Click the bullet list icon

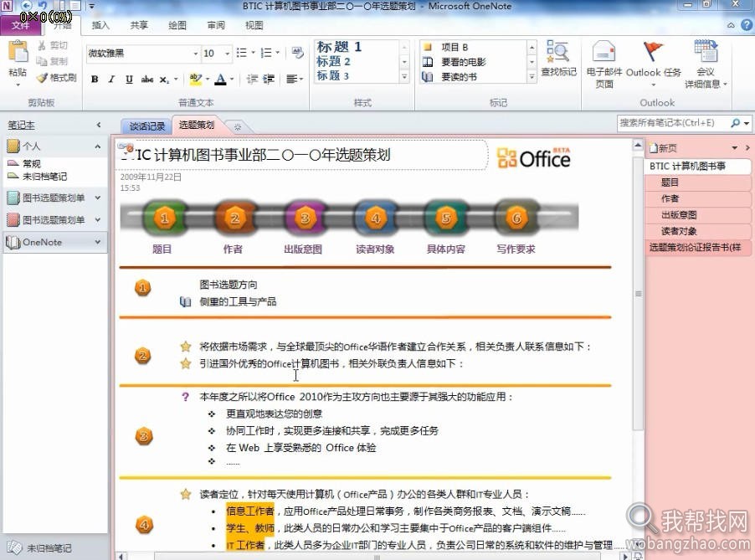(x=242, y=53)
